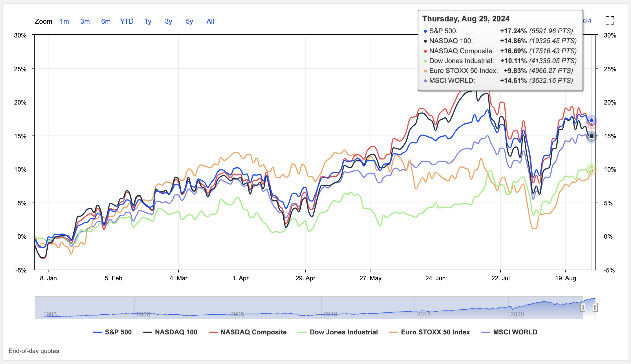The height and width of the screenshot is (364, 631).
Task: Click the tooltip date Thursday, Aug 29, 2024
Action: (466, 19)
